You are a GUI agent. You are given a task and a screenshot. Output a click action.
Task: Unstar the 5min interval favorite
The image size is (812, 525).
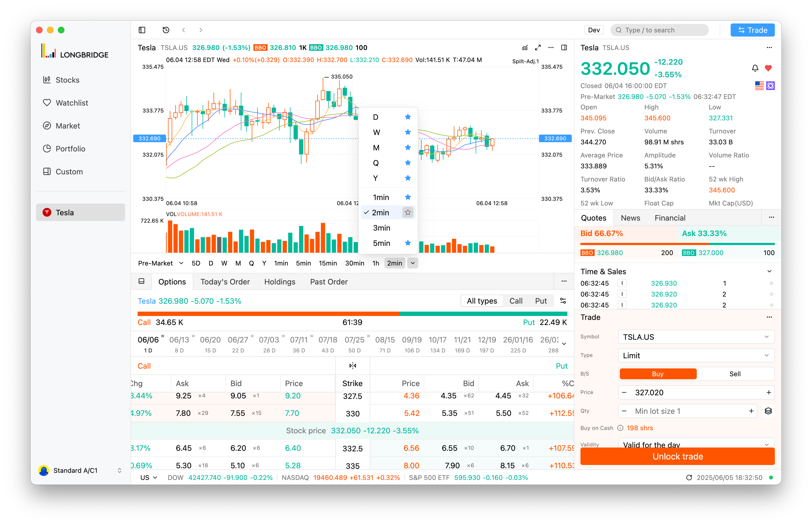[x=408, y=243]
